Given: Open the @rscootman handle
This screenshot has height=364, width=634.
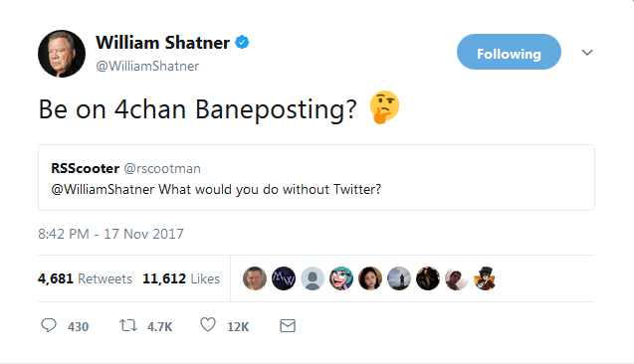Looking at the screenshot, I should [x=162, y=168].
